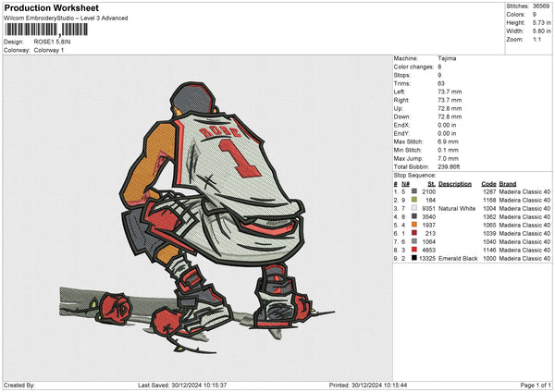
Task: Click the 'Description' column header
Action: (455, 184)
